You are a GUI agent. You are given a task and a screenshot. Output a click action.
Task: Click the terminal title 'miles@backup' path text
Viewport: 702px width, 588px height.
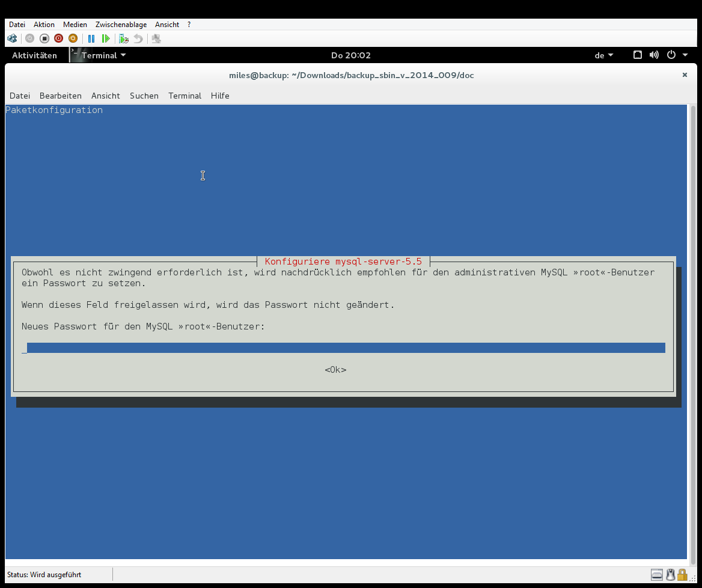tap(352, 75)
